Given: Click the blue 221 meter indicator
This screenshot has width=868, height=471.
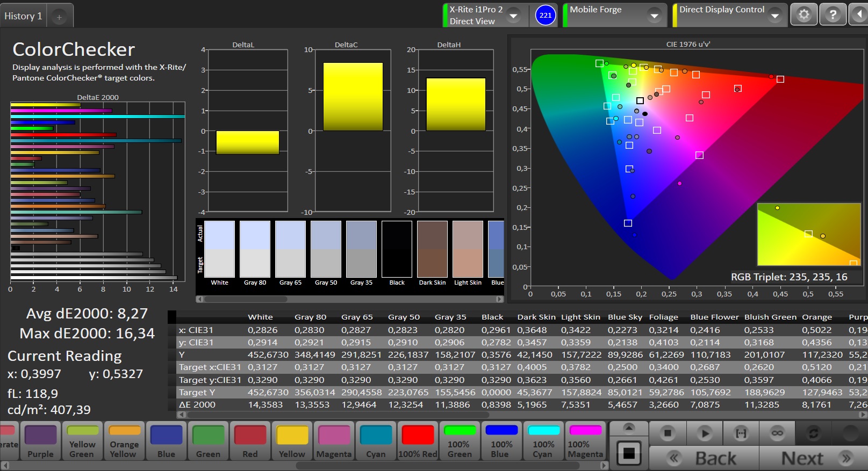Looking at the screenshot, I should pos(545,15).
